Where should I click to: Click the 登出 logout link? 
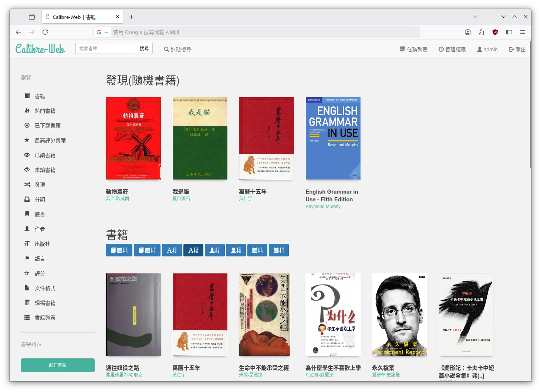pos(517,50)
